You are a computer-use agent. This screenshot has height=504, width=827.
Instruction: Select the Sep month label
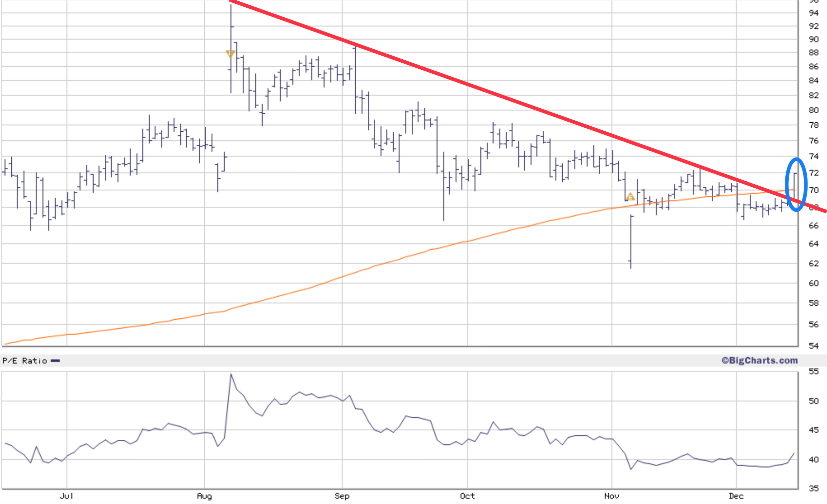(x=342, y=496)
